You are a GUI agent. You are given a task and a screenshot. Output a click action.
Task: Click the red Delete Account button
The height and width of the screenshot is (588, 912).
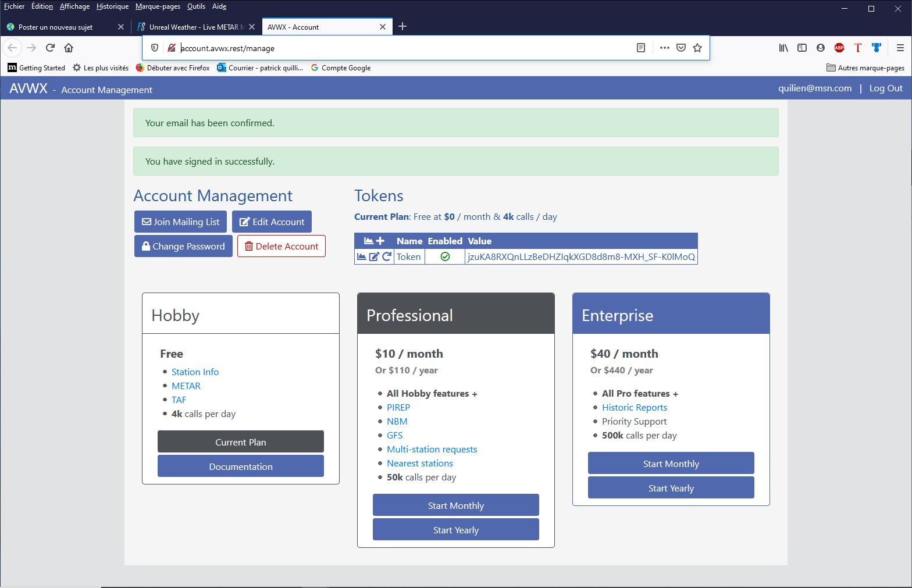pyautogui.click(x=282, y=246)
